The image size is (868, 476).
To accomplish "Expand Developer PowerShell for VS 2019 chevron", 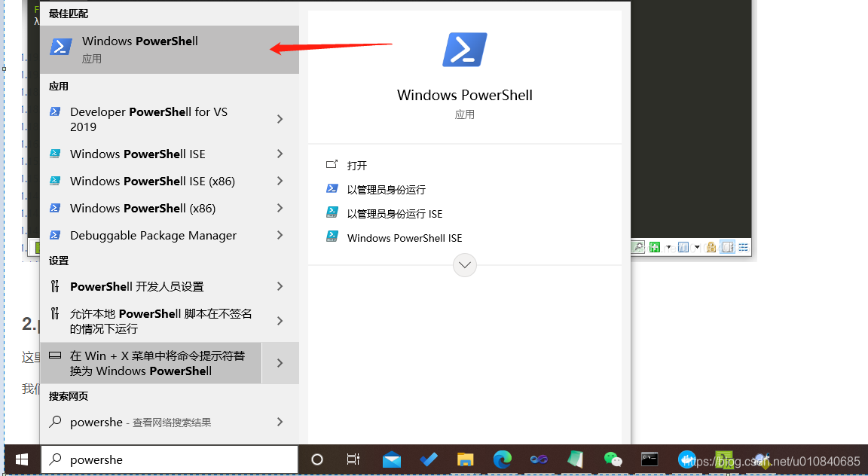I will coord(280,119).
